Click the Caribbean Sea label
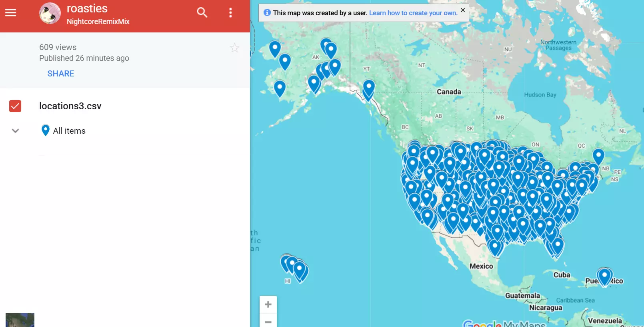Viewport: 644px width, 327px height. (575, 300)
